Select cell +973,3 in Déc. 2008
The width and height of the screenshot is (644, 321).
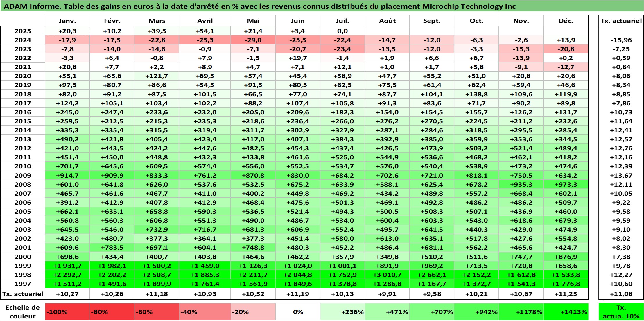click(x=566, y=185)
